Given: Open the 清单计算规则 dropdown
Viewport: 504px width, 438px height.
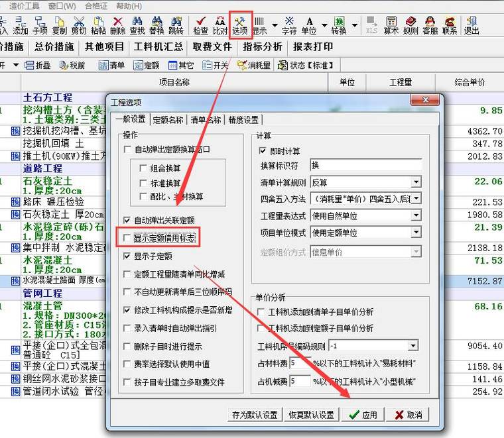Looking at the screenshot, I should pyautogui.click(x=416, y=182).
